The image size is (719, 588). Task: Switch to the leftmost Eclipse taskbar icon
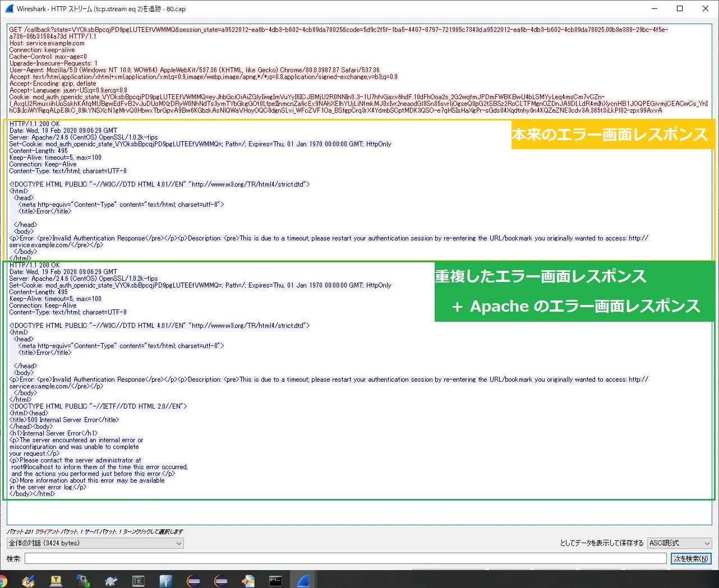(193, 581)
